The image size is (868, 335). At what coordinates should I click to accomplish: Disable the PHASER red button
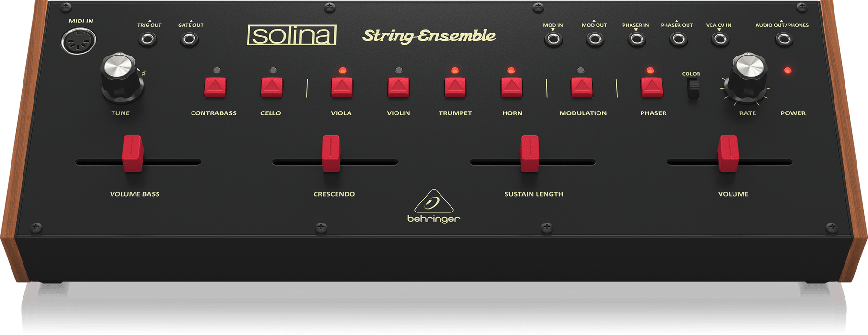pyautogui.click(x=652, y=87)
